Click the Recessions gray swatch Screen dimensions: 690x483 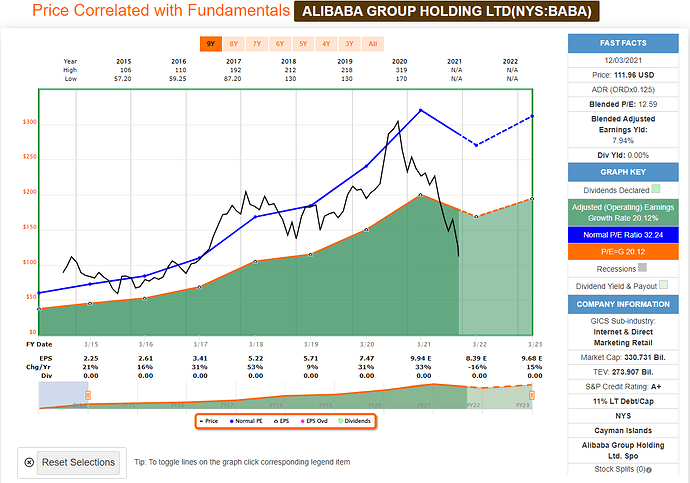click(642, 267)
